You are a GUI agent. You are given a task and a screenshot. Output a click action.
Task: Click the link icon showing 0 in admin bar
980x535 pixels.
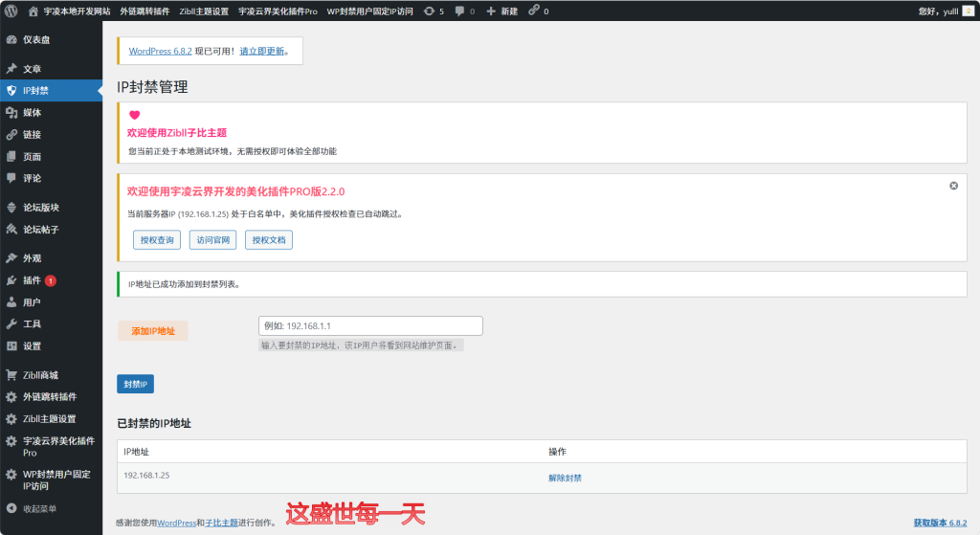tap(533, 10)
